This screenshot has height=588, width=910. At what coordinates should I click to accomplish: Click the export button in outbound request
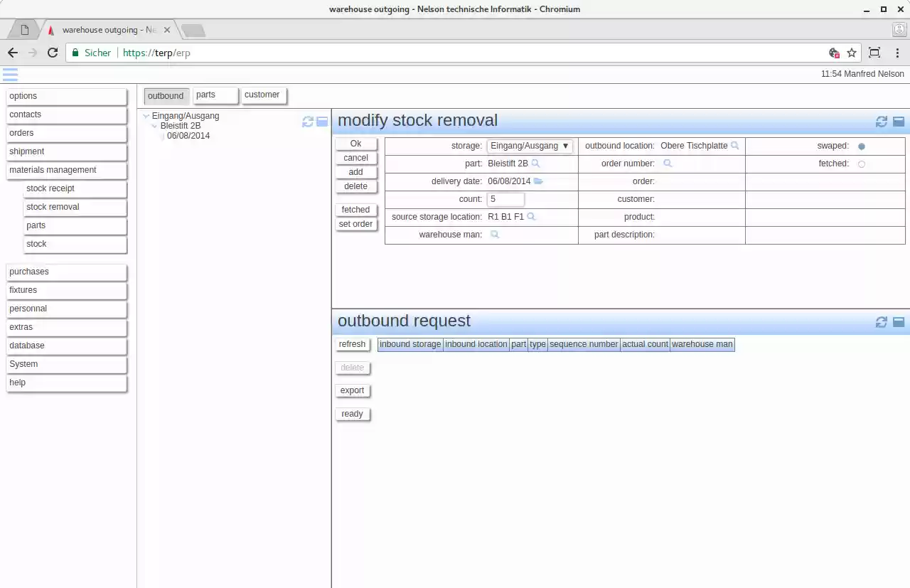tap(353, 390)
